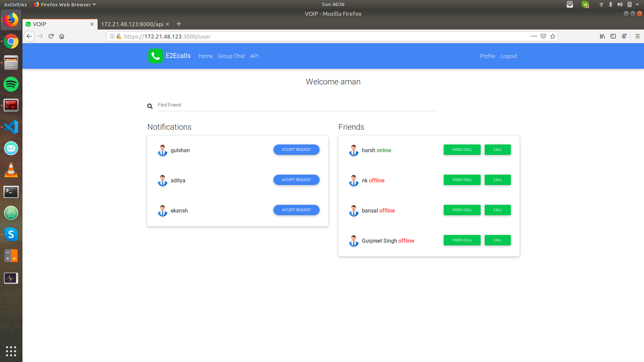The height and width of the screenshot is (362, 644).
Task: Reload the current page
Action: click(x=51, y=36)
